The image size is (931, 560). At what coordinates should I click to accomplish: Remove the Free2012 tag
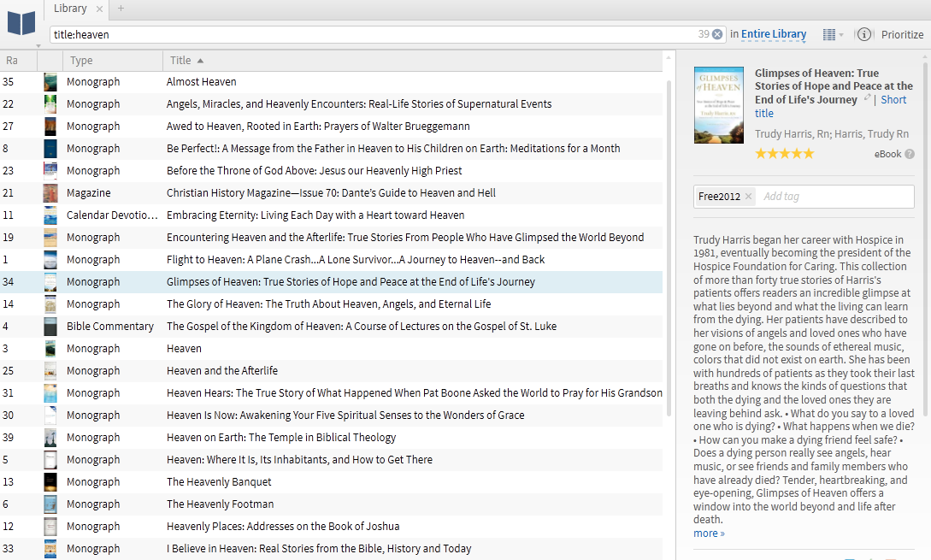(748, 197)
